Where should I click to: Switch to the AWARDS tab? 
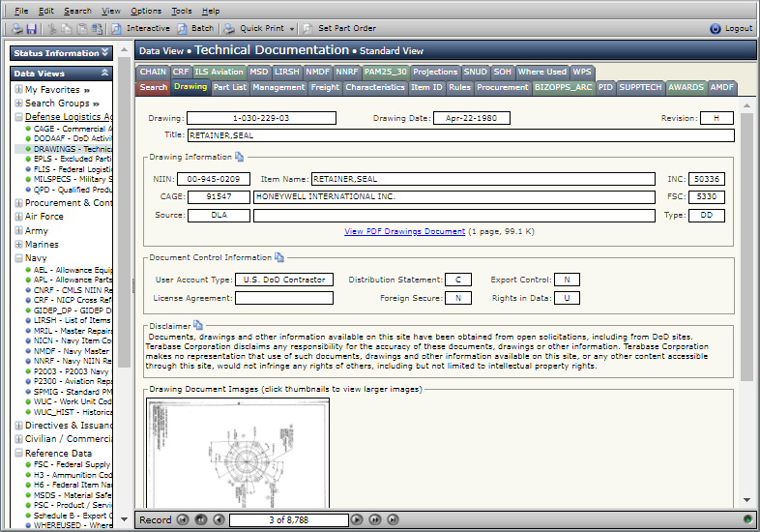click(686, 87)
